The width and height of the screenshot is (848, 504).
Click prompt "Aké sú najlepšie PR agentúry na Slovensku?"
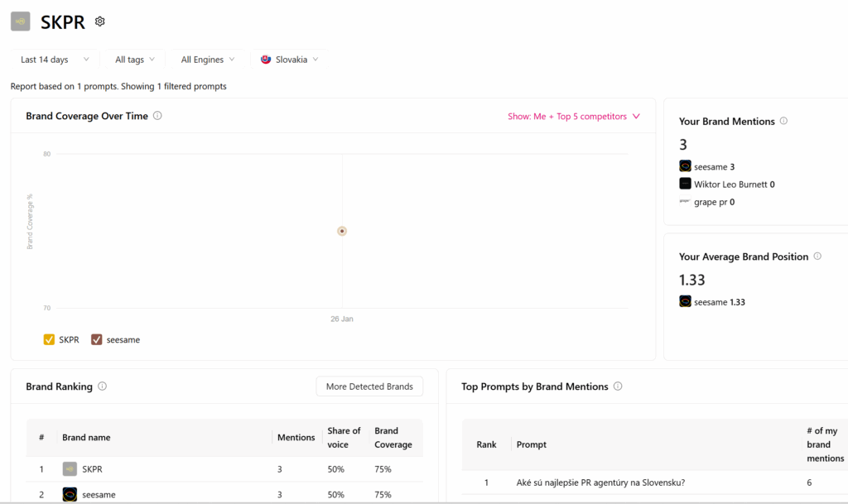pyautogui.click(x=600, y=482)
